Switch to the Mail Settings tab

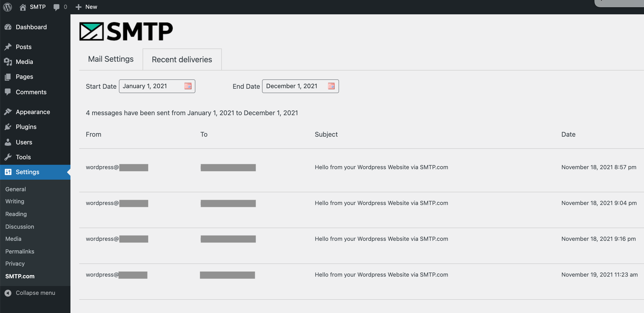click(x=111, y=59)
